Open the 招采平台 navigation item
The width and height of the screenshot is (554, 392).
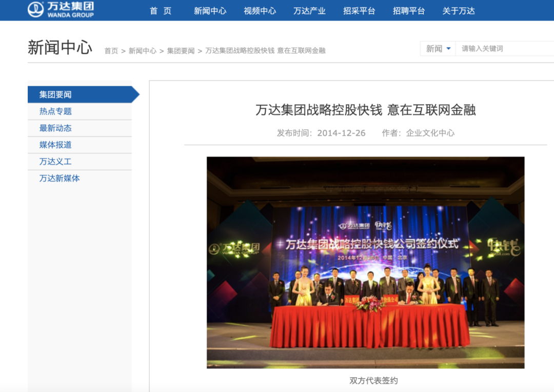click(x=359, y=11)
